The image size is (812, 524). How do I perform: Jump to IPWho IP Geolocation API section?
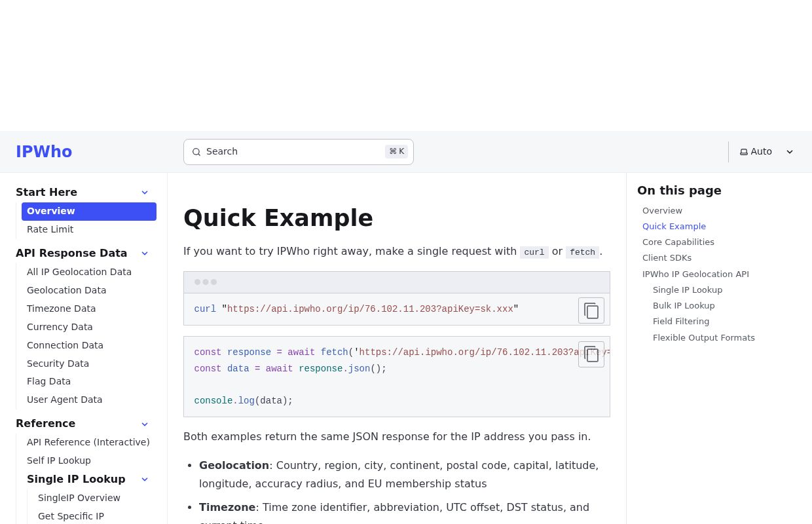695,274
